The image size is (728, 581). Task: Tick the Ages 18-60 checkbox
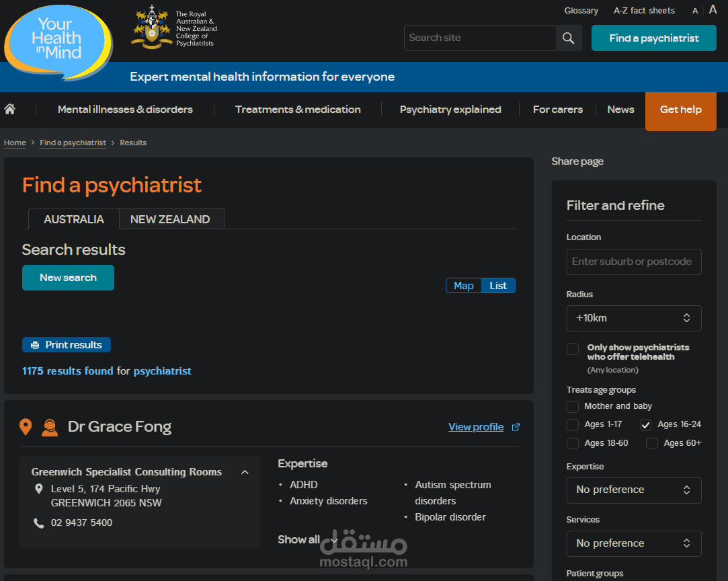coord(573,444)
